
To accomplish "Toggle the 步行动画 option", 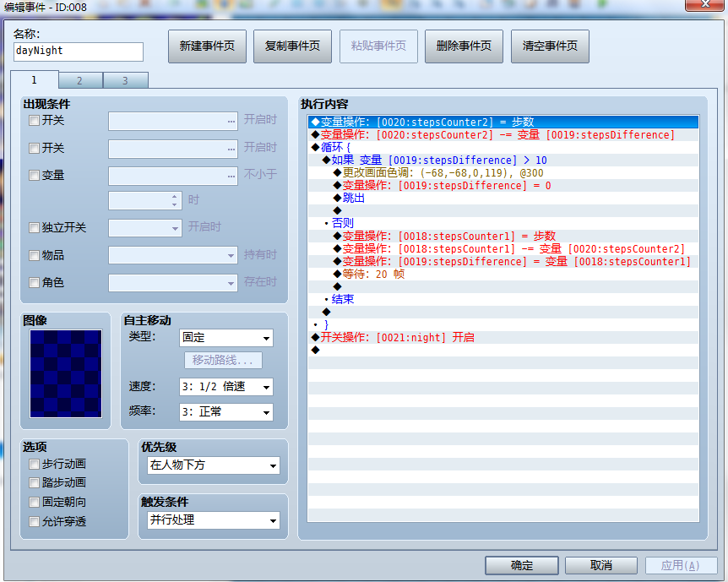I will [34, 464].
